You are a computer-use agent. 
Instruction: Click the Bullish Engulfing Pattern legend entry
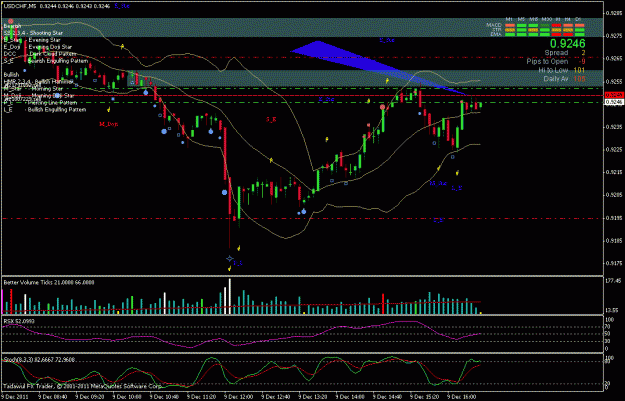coord(45,110)
